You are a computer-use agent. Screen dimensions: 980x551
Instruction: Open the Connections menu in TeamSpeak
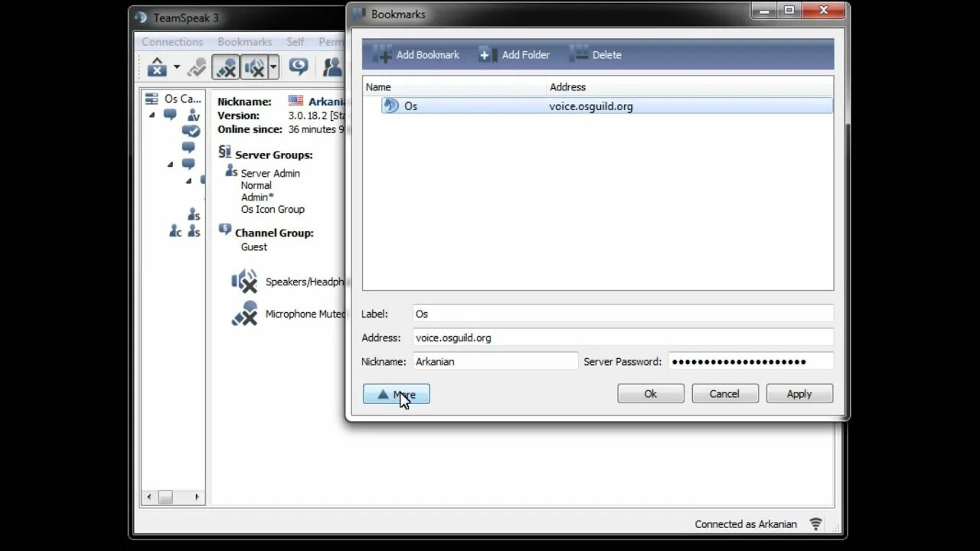172,42
